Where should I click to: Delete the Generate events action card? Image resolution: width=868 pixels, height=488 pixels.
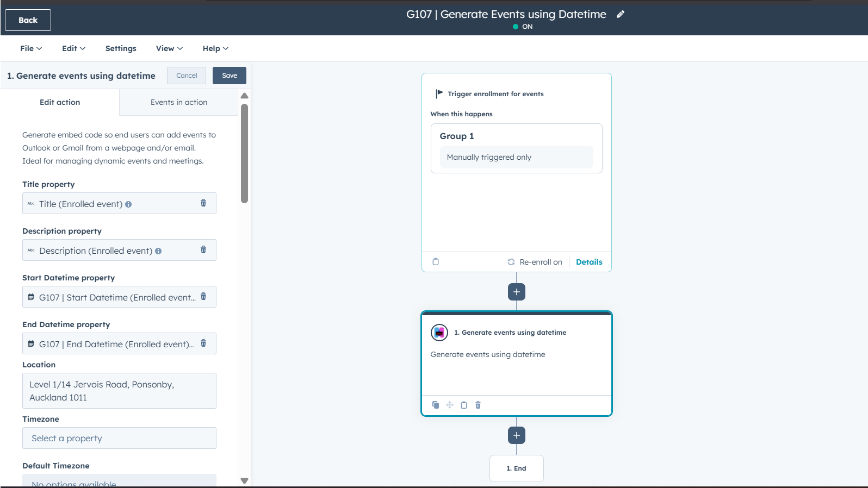pos(478,405)
